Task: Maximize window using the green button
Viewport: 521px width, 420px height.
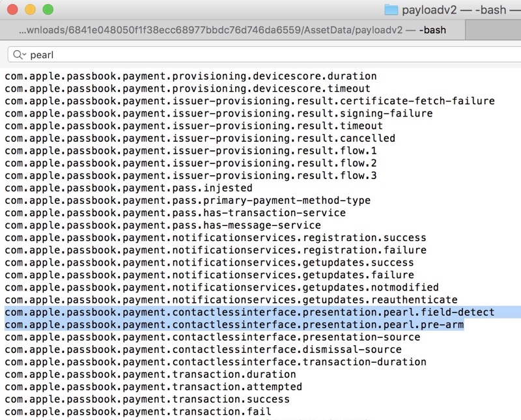Action: (x=48, y=9)
